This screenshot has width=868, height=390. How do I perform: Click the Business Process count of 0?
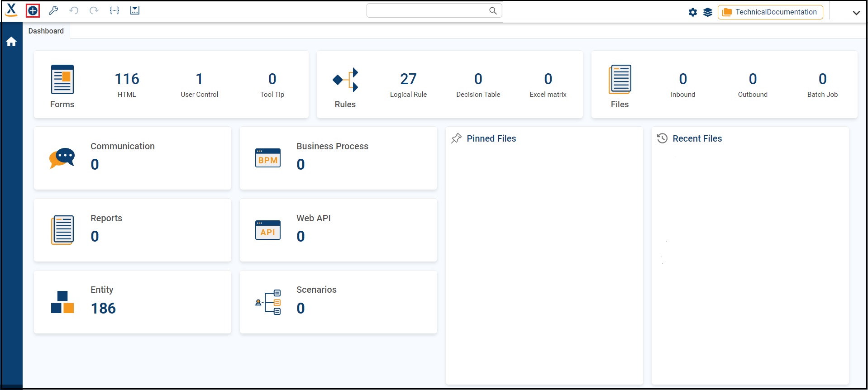point(300,164)
